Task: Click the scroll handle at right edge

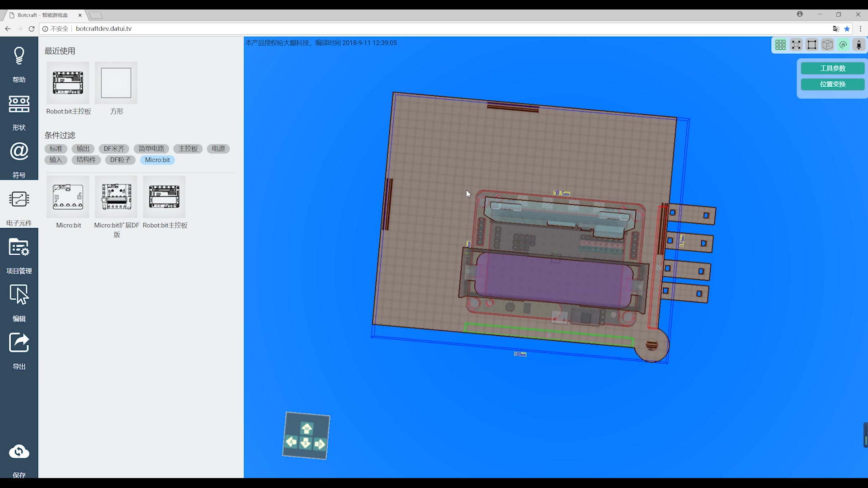Action: (x=865, y=435)
